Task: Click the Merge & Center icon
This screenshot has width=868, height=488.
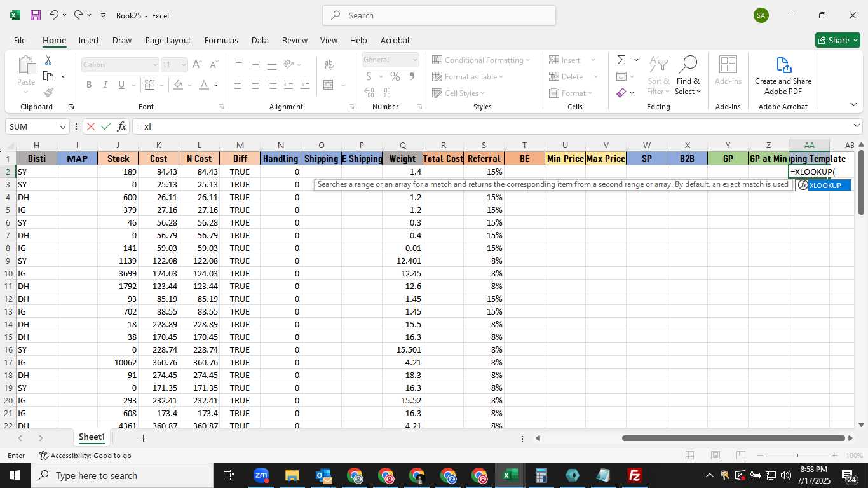Action: pos(329,85)
